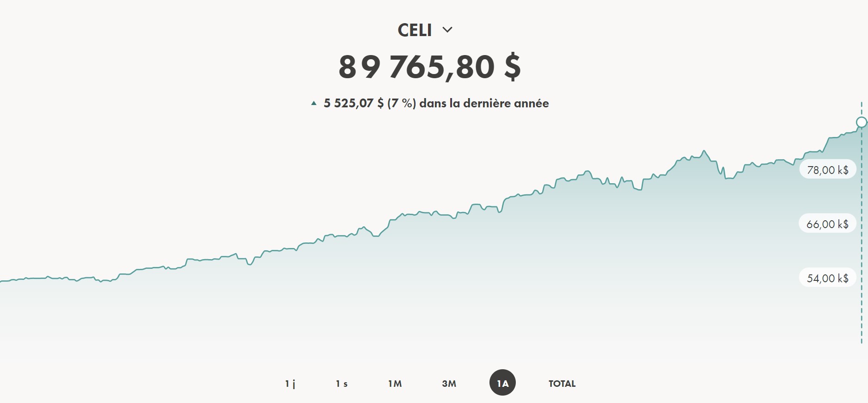Image resolution: width=868 pixels, height=403 pixels.
Task: Activate the 1M monthly view
Action: 396,384
